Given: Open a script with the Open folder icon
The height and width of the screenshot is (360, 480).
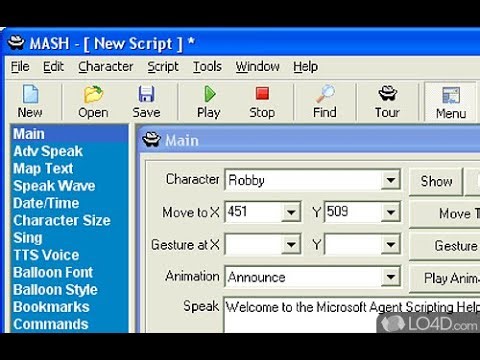Looking at the screenshot, I should click(93, 94).
